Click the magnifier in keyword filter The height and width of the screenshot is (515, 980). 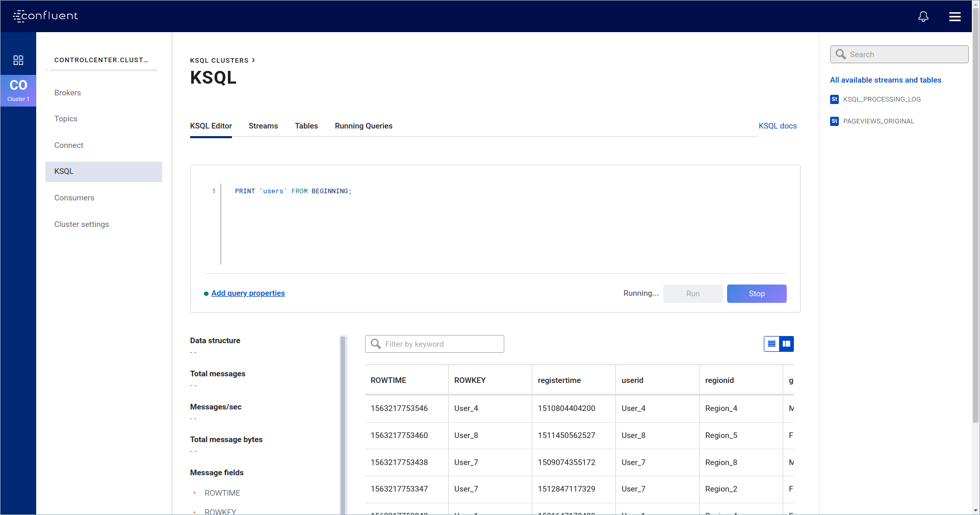pos(376,344)
